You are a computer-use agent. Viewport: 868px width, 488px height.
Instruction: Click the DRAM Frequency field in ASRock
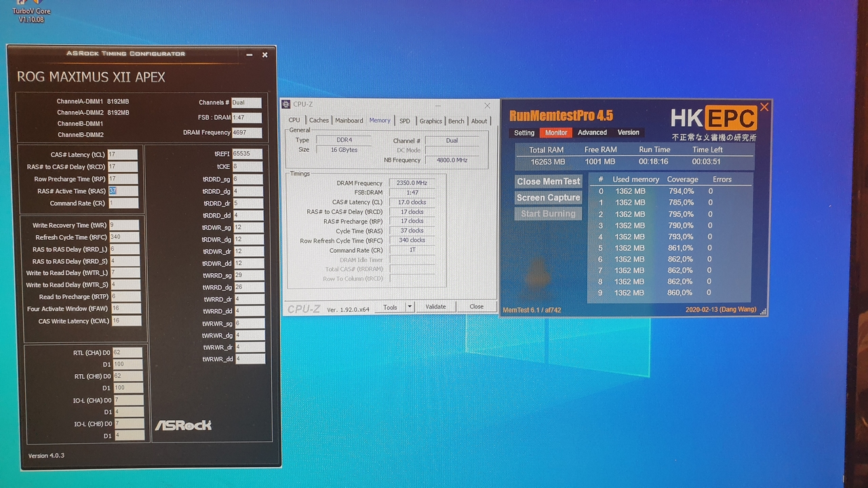(x=247, y=133)
